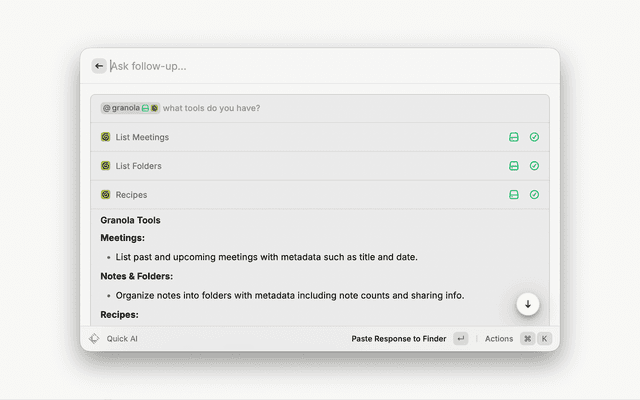Open the Actions menu
Viewport: 640px width, 400px height.
tap(499, 339)
